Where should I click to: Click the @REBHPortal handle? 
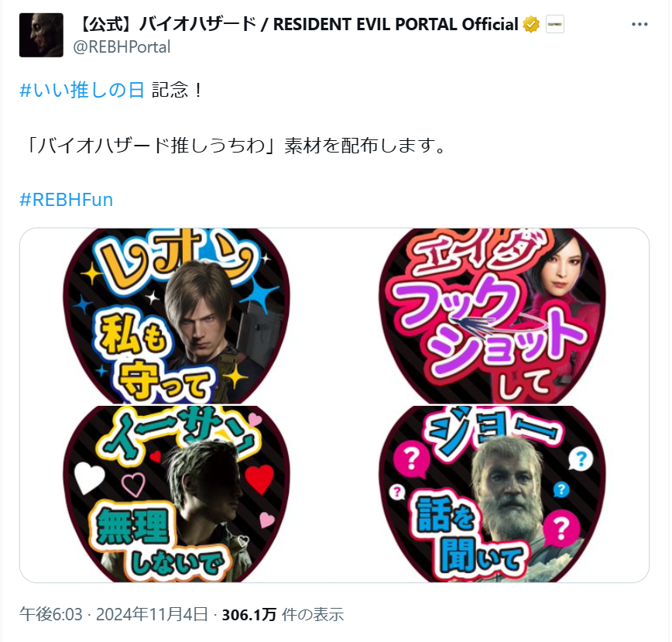tap(122, 46)
